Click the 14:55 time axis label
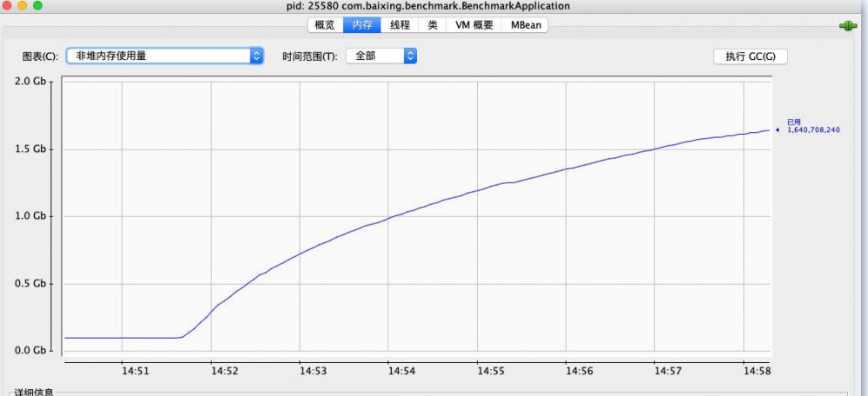The height and width of the screenshot is (396, 868). (490, 371)
